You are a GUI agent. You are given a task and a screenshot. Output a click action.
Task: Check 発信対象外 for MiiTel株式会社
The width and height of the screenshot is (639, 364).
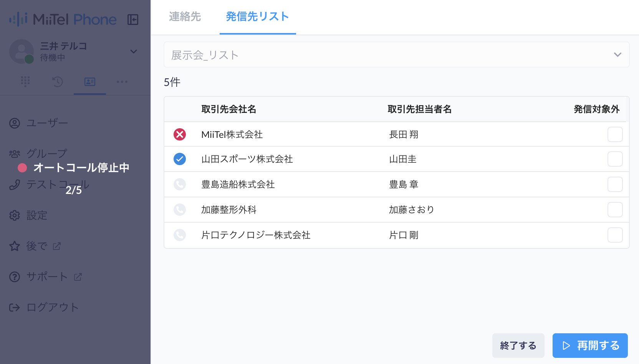pyautogui.click(x=615, y=134)
